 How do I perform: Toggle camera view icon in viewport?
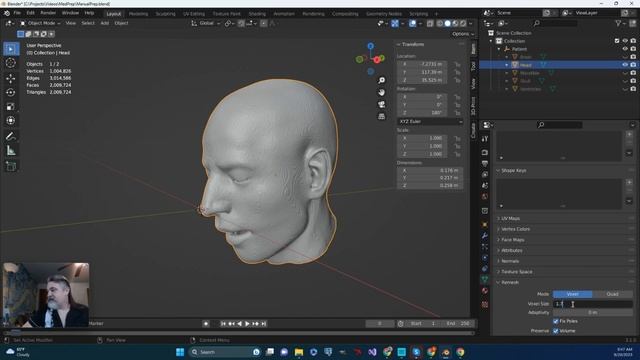tap(381, 104)
